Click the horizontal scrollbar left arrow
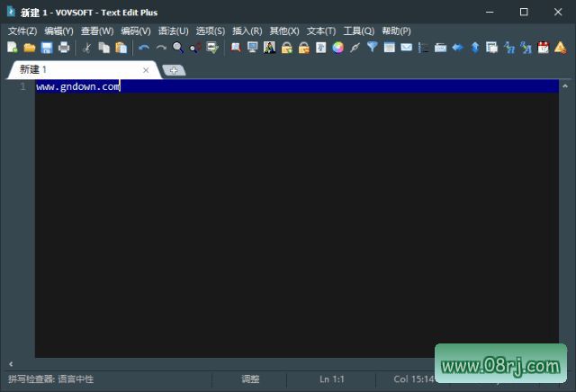 coord(11,364)
